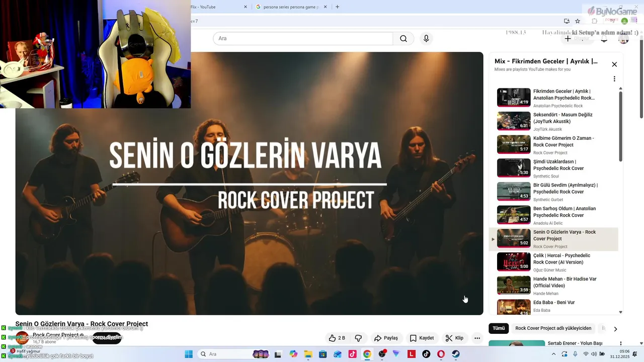Close the Flix - YouTube tab
This screenshot has height=362, width=644.
click(x=246, y=7)
